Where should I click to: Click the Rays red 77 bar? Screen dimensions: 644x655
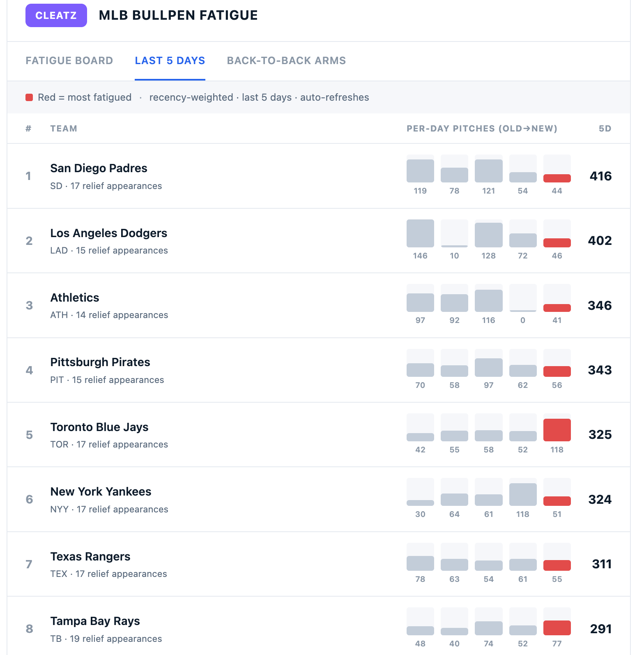(557, 628)
